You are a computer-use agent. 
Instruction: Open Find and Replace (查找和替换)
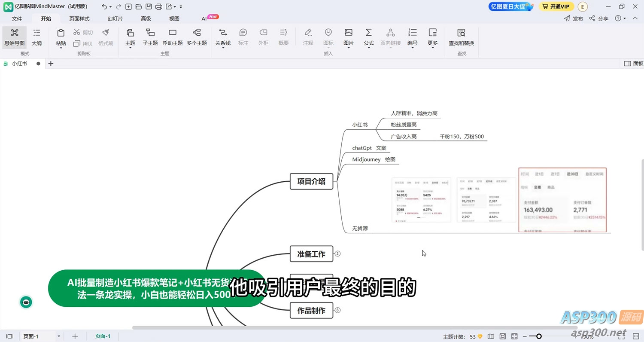point(461,37)
